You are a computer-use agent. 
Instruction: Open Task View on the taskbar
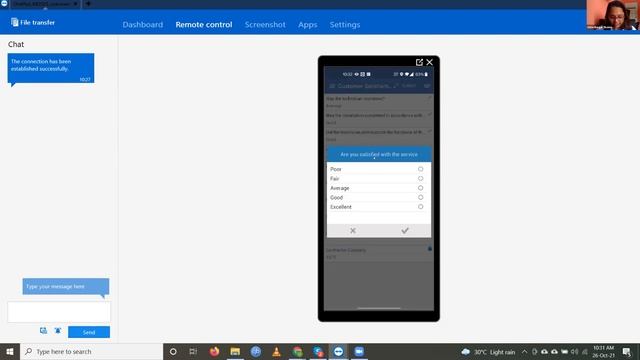193,351
